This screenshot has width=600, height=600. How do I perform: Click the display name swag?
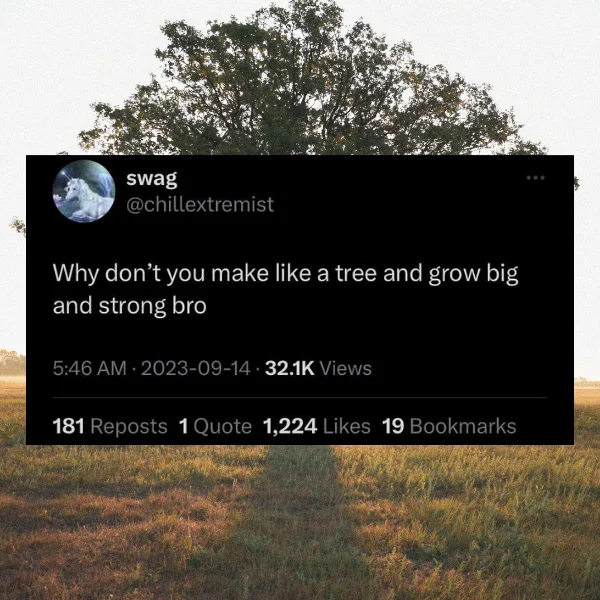point(152,178)
